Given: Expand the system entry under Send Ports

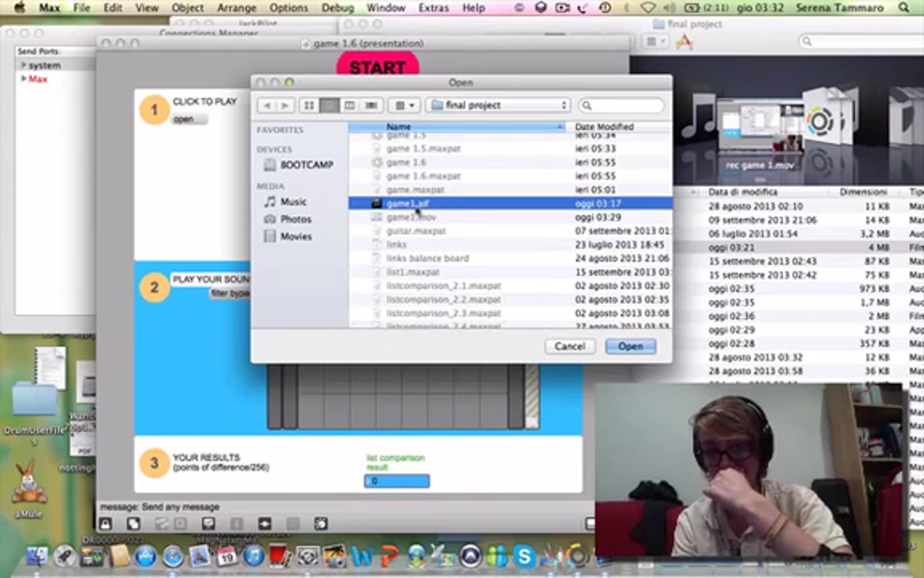Looking at the screenshot, I should 23,65.
